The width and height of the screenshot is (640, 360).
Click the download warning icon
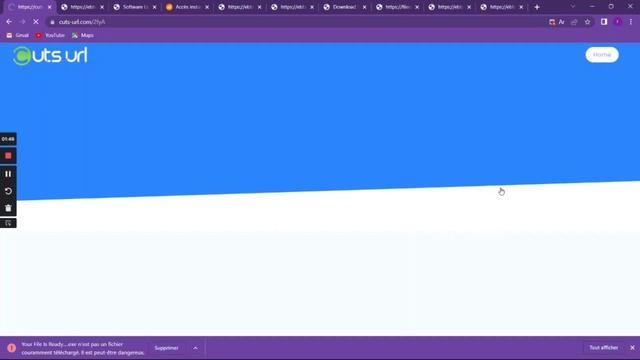[11, 348]
